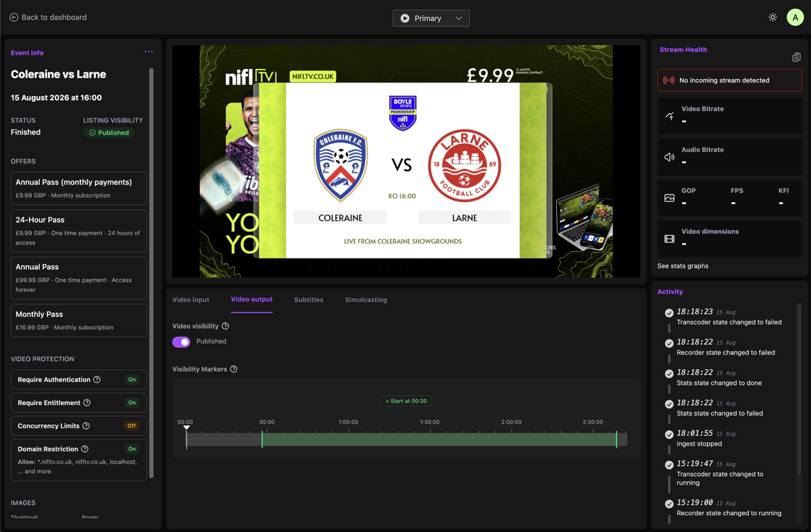Viewport: 811px width, 532px height.
Task: Click Stats state changed to done entry
Action: [719, 383]
